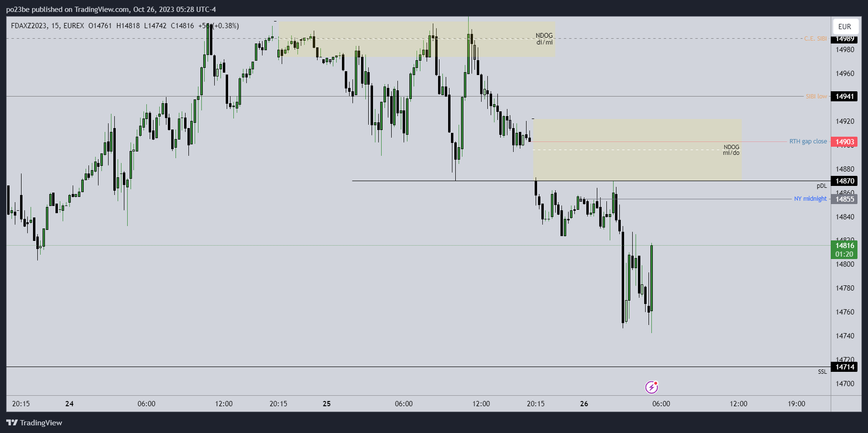Open the EUR currency selector

tap(845, 27)
